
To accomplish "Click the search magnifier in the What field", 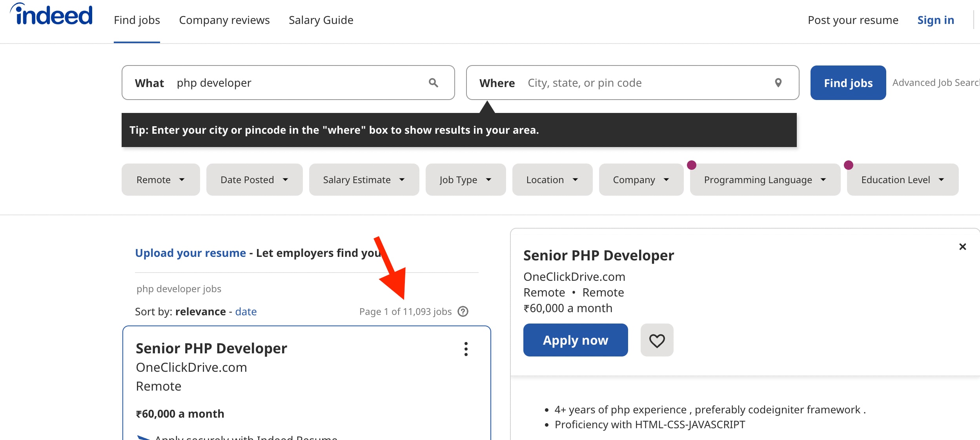I will (433, 83).
